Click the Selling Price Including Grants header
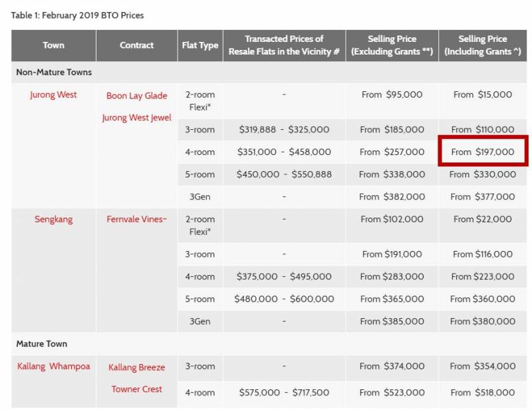This screenshot has width=532, height=410. click(483, 45)
